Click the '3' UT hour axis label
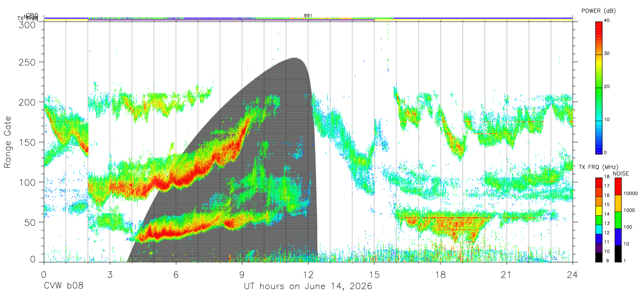 110,274
